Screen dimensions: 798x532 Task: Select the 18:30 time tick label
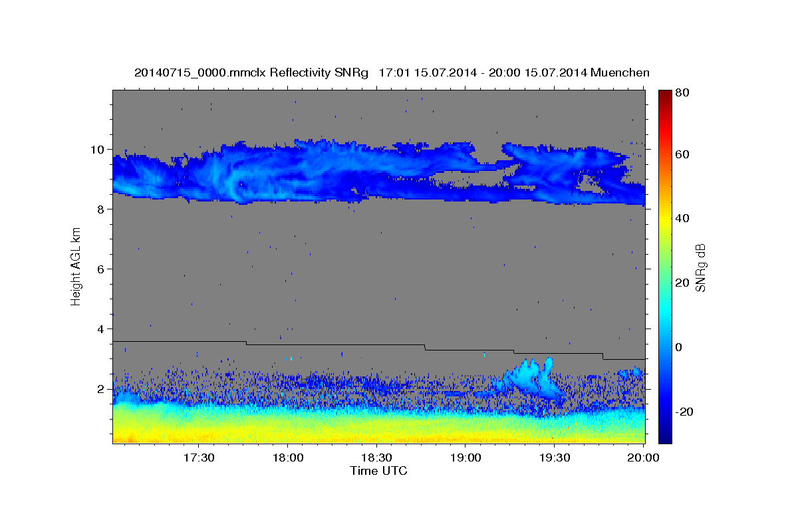pos(376,458)
